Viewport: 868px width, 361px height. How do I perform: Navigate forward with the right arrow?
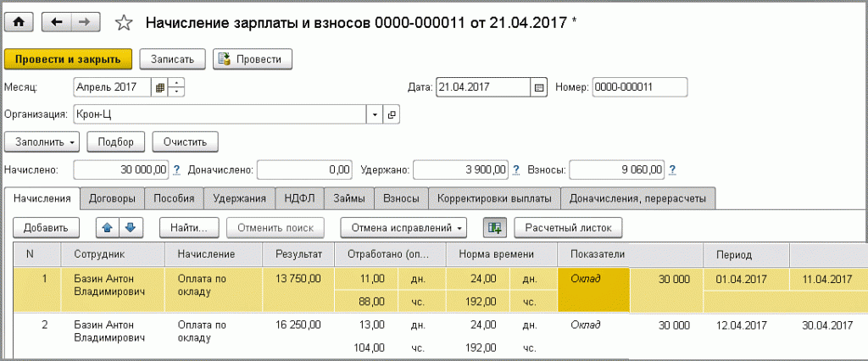click(85, 22)
